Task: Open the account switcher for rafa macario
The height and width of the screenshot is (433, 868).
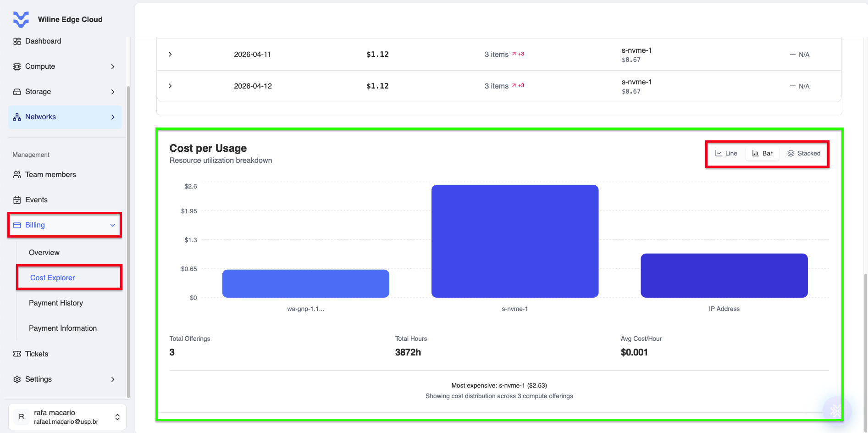Action: click(x=67, y=417)
